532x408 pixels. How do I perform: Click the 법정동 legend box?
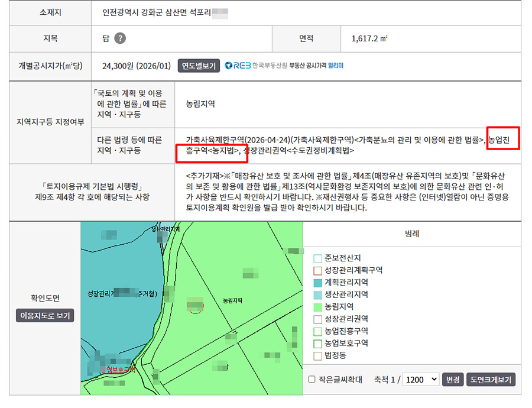[x=317, y=356]
